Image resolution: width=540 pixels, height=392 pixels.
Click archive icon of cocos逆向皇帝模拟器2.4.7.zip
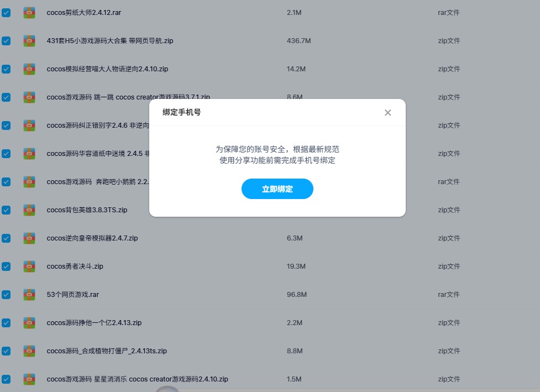tap(29, 238)
